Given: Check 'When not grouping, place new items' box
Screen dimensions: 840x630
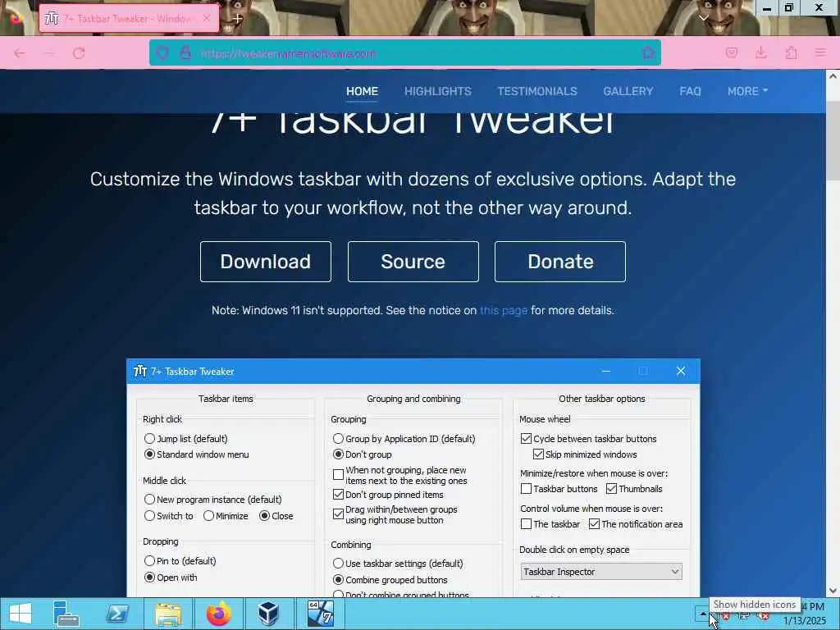Looking at the screenshot, I should coord(338,475).
